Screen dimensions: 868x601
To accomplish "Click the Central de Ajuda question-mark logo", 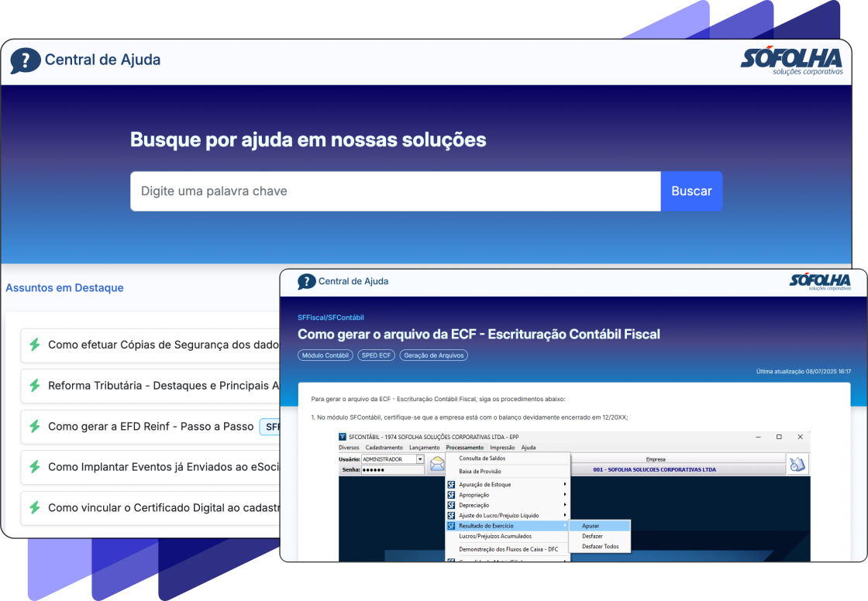I will (26, 60).
